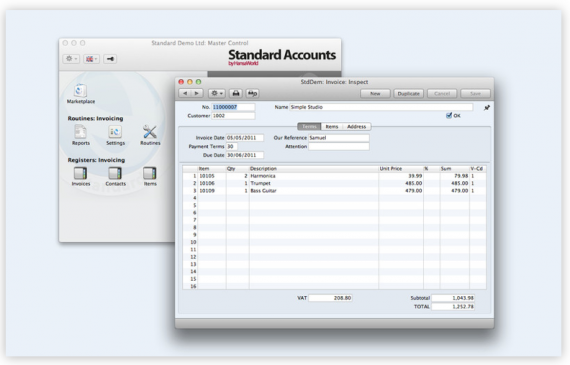
Task: Click the Harmonica quantity cell
Action: 237,176
